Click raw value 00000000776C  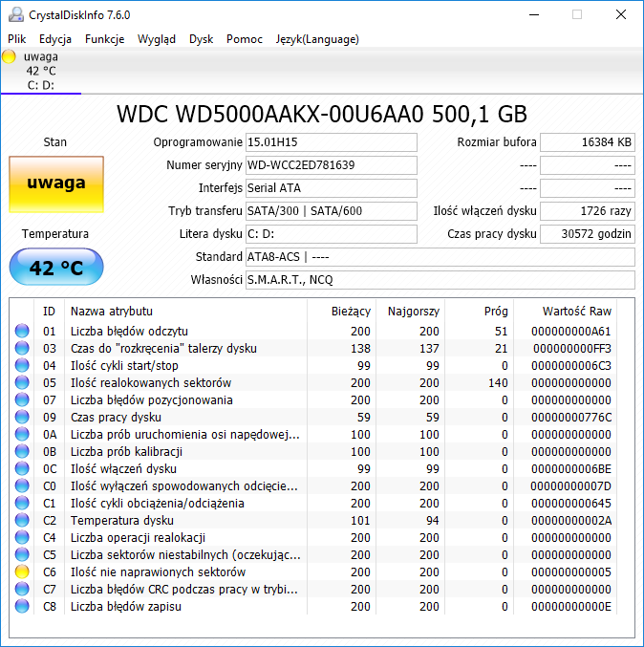(571, 418)
